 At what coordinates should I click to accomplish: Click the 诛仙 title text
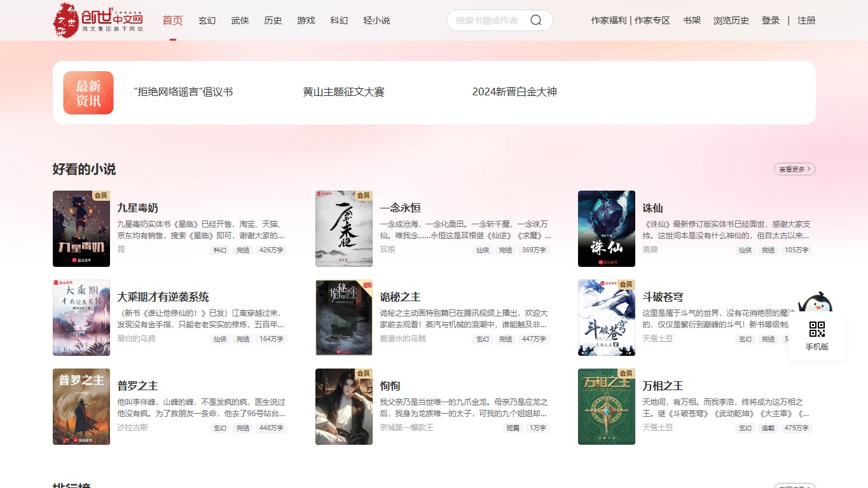coord(652,208)
